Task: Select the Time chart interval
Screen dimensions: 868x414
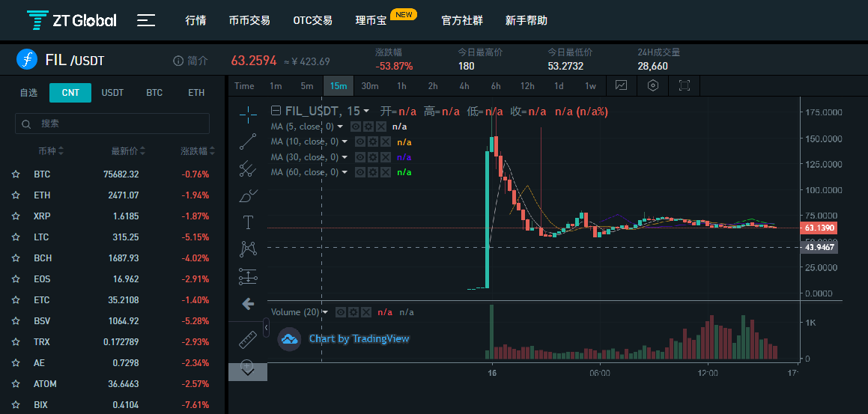Action: [244, 86]
